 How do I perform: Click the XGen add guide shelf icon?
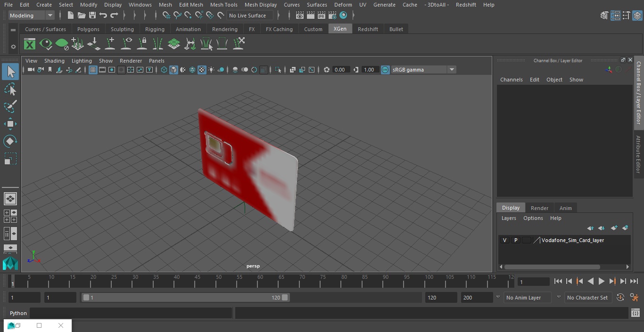click(110, 44)
